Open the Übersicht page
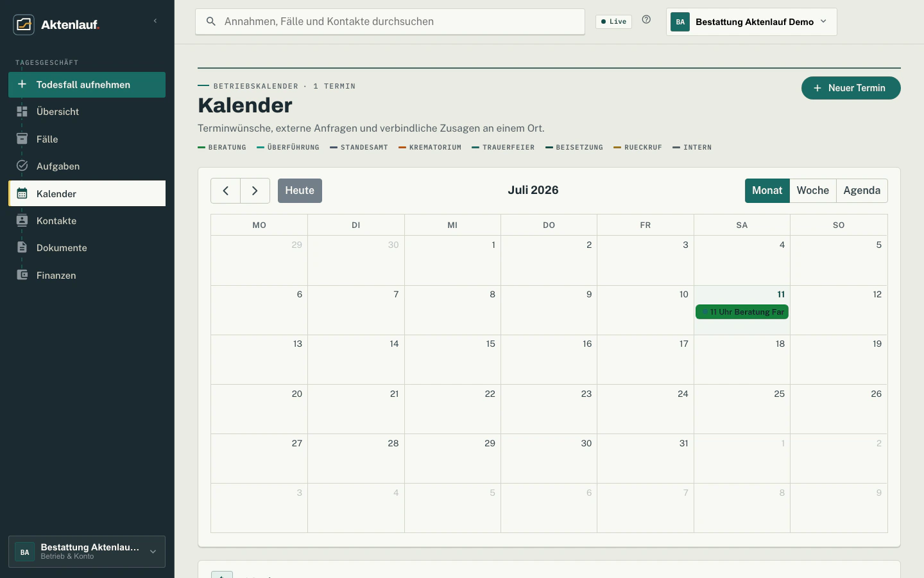 point(87,112)
